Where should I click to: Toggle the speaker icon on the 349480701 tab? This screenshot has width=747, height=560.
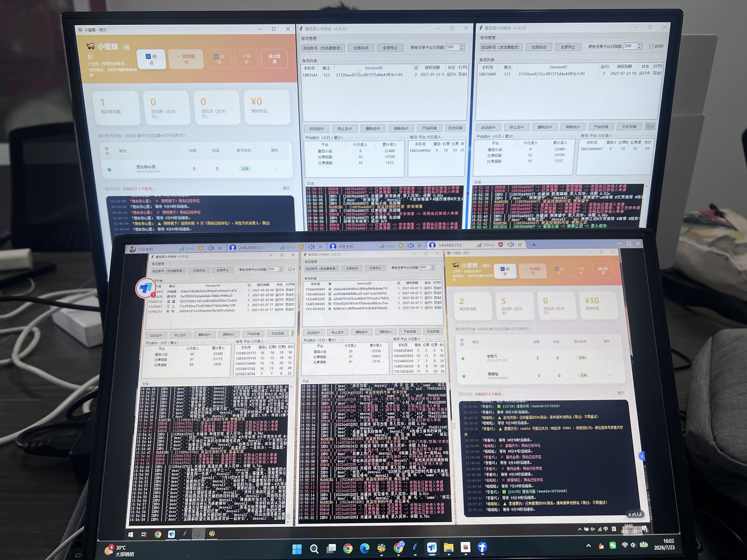pos(511,245)
